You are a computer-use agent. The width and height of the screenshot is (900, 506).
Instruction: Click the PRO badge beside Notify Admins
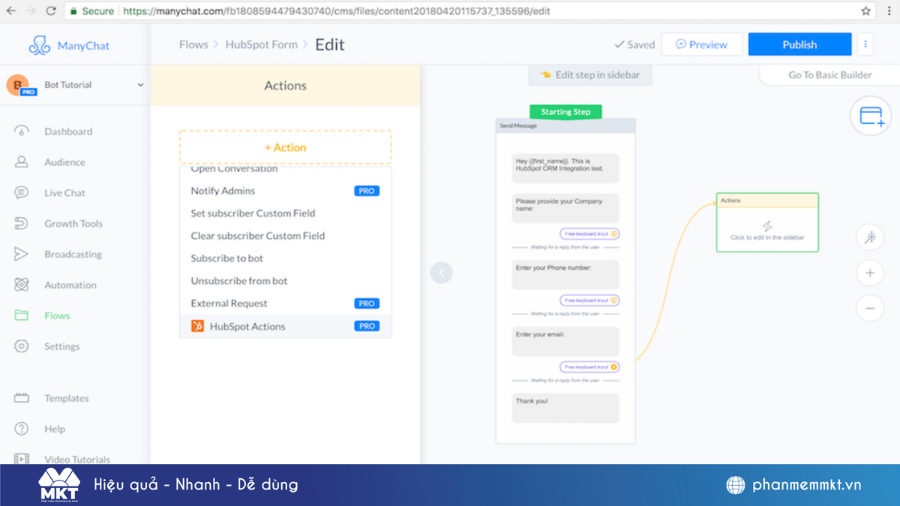(x=367, y=191)
